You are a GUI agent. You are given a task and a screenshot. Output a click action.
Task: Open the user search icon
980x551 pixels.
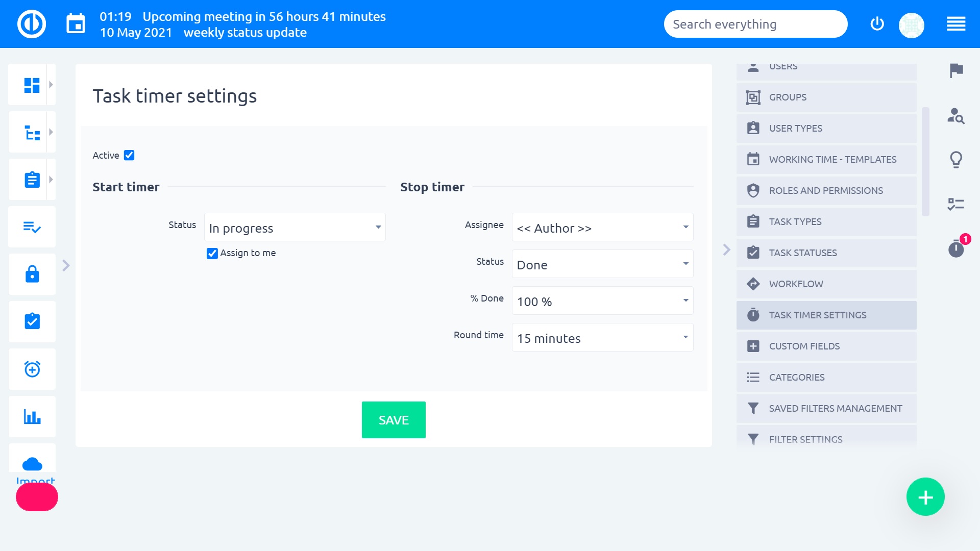956,116
